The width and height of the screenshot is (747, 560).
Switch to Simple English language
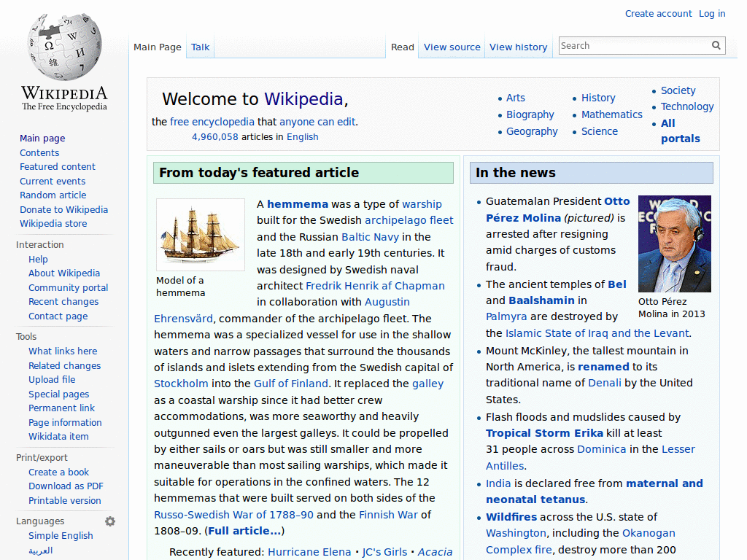61,536
